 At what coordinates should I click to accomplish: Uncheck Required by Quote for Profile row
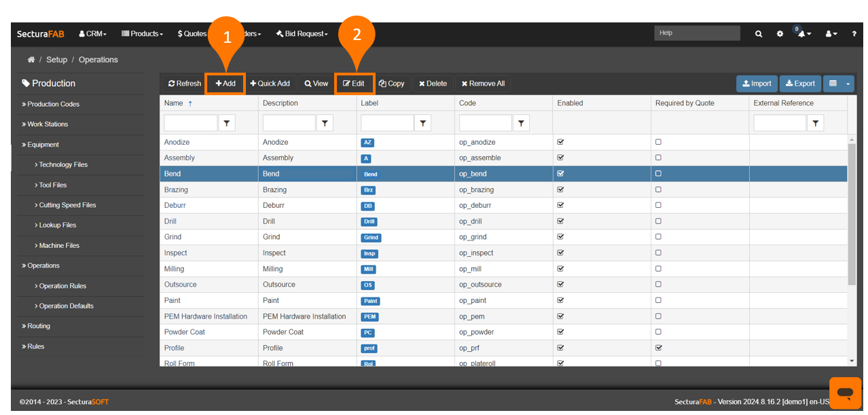point(658,348)
